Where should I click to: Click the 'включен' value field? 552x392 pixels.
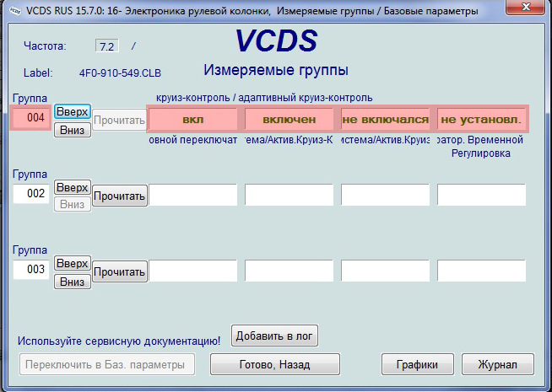[289, 119]
